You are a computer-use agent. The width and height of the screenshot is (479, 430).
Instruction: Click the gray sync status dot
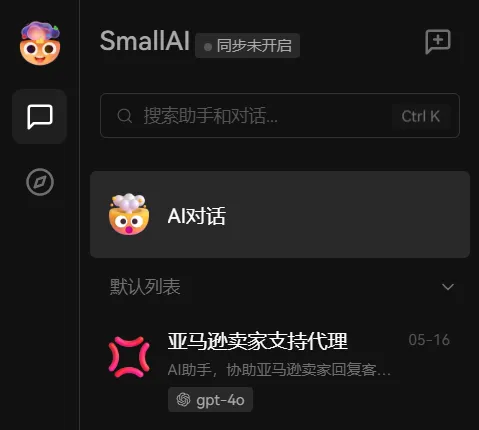tap(208, 47)
